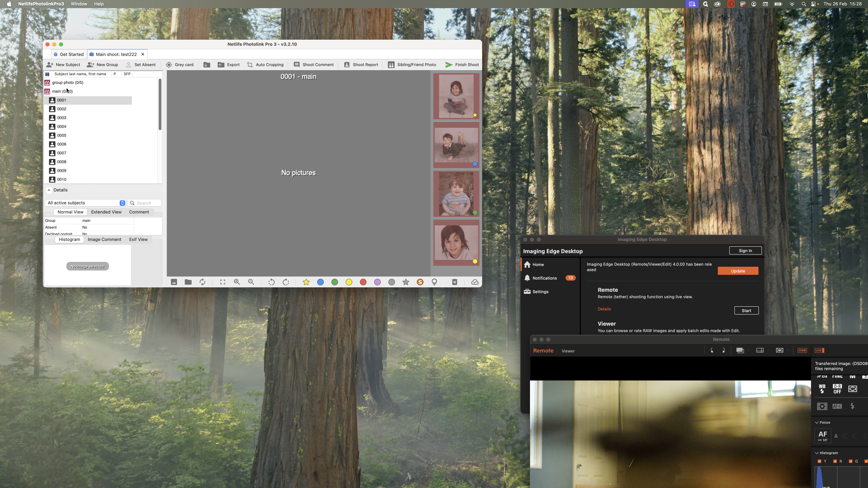868x488 pixels.
Task: Switch to the Get Started tab
Action: pyautogui.click(x=69, y=54)
